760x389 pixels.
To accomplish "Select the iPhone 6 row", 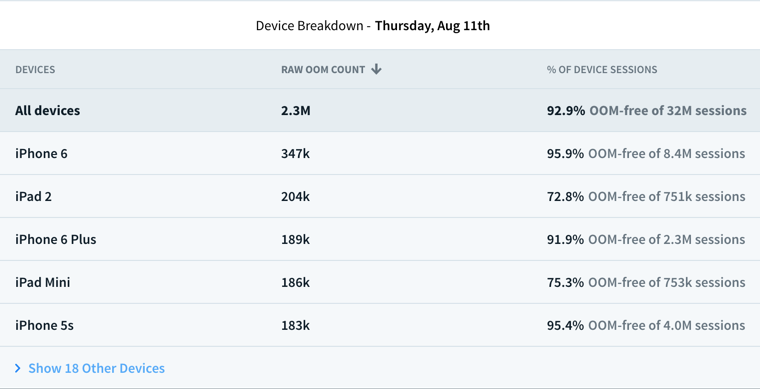I will click(x=380, y=154).
